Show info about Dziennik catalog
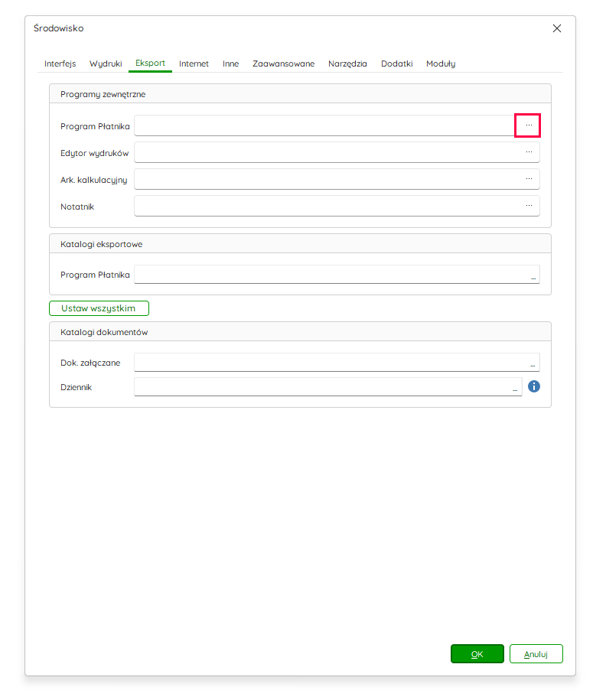606x700 pixels. pos(533,386)
